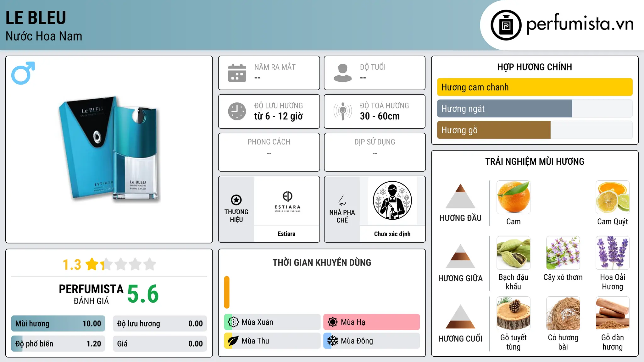Screen dimensions: 644x362
Task: Click the person silhouette icon beside Độ tuổi
Action: click(x=343, y=73)
